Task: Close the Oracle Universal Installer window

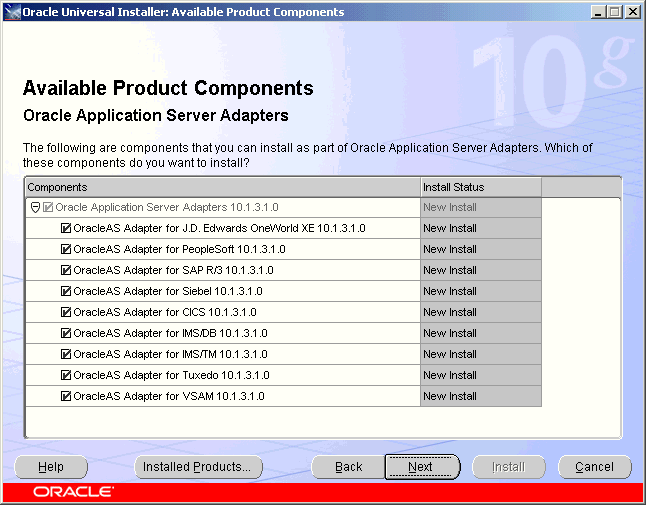Action: (x=632, y=12)
